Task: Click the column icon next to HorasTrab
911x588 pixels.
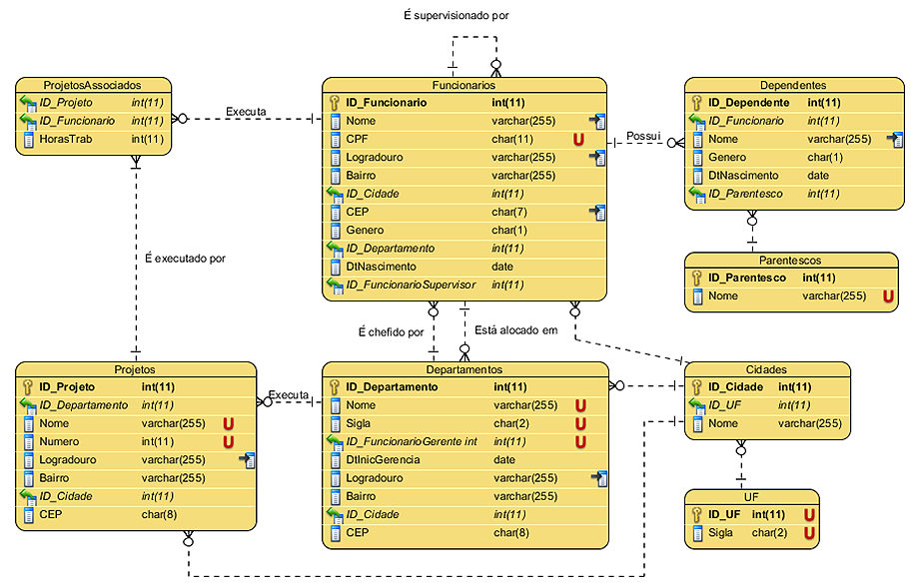Action: coord(28,140)
